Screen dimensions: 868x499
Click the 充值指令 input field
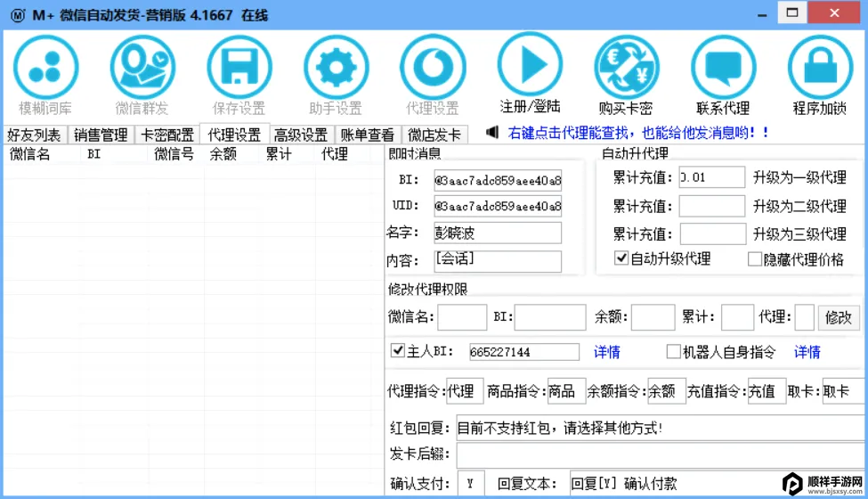click(767, 391)
